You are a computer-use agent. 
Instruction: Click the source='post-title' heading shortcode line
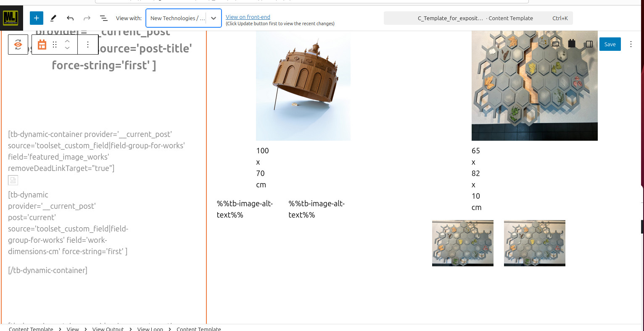click(145, 48)
